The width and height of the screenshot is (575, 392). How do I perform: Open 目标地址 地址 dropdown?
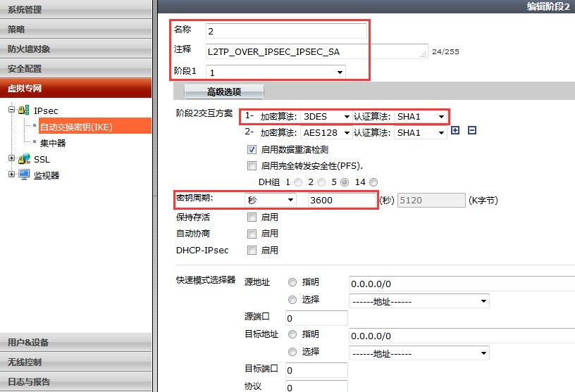[419, 353]
